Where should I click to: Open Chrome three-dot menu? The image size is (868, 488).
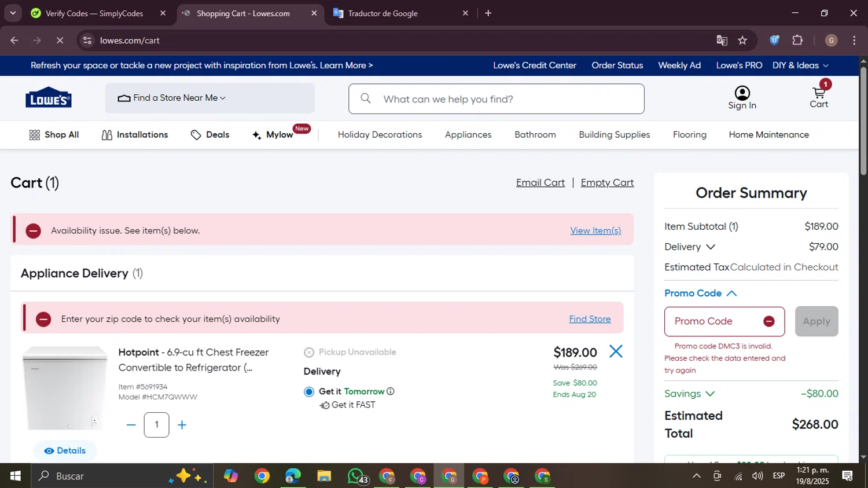[x=854, y=40]
